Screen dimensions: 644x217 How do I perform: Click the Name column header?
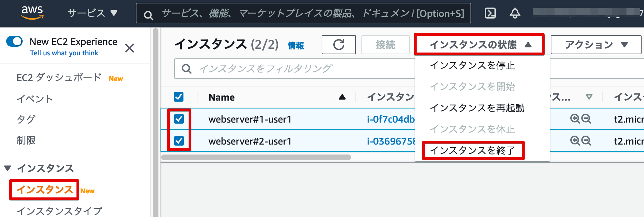point(222,97)
